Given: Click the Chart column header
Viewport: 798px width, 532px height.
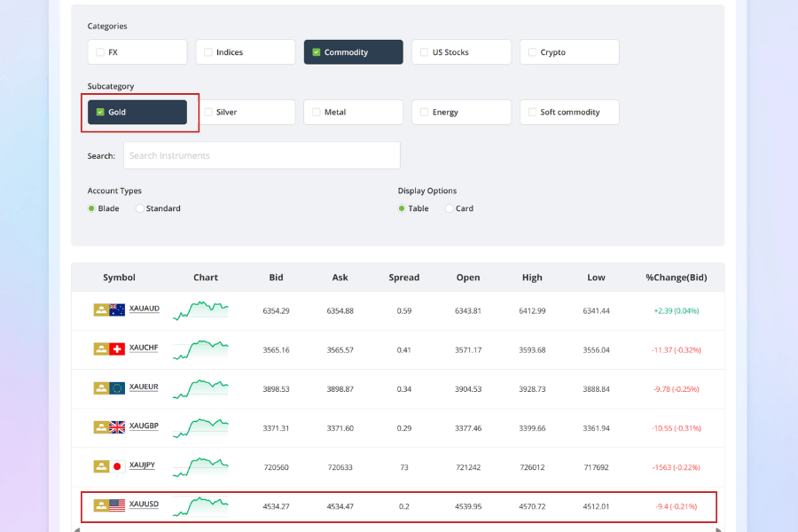Looking at the screenshot, I should pos(206,278).
